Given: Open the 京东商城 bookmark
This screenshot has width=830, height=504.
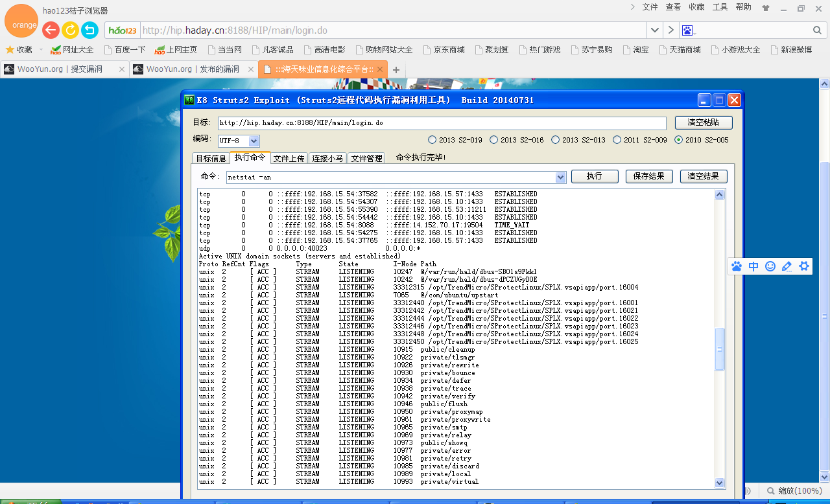Looking at the screenshot, I should [444, 50].
